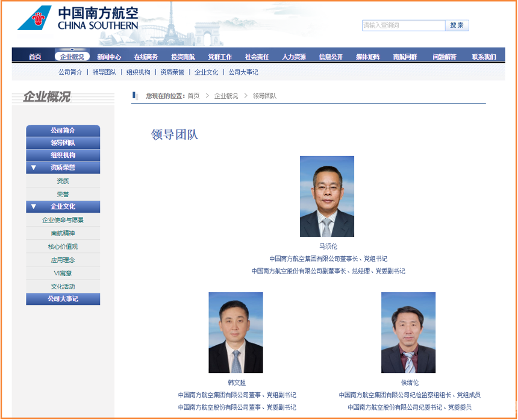This screenshot has height=420, width=518.
Task: Select VI寓意 in the sidebar
Action: (63, 274)
